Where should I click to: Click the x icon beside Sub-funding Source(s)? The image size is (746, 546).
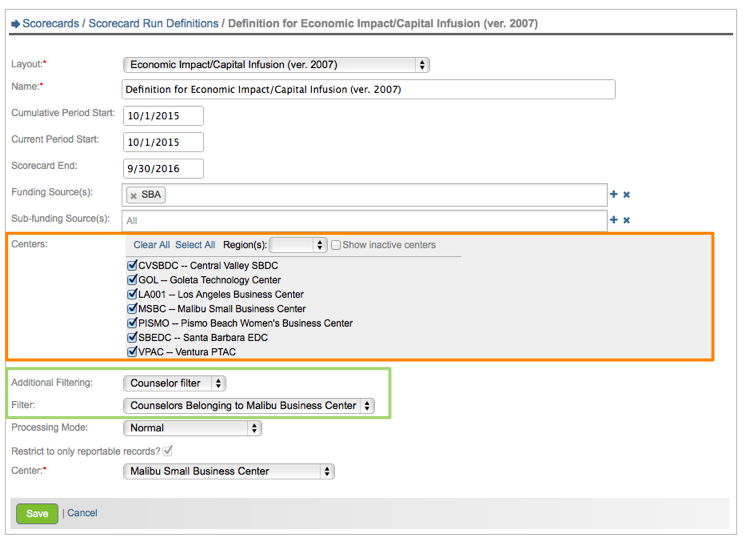pyautogui.click(x=627, y=220)
